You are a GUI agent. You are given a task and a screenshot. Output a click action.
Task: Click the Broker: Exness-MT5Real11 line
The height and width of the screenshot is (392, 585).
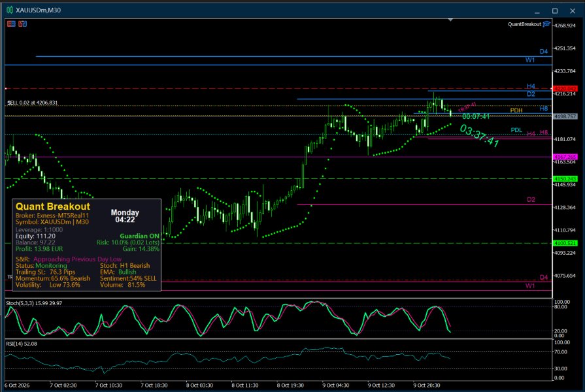tap(52, 216)
